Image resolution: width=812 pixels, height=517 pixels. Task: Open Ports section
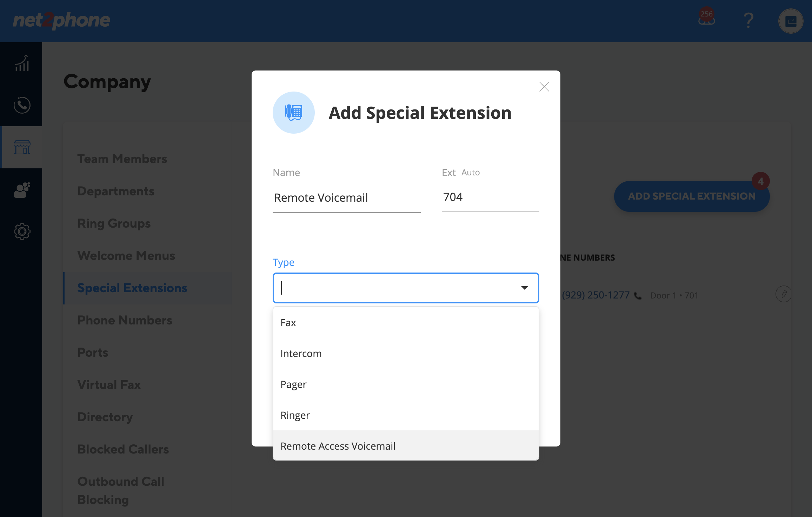93,352
